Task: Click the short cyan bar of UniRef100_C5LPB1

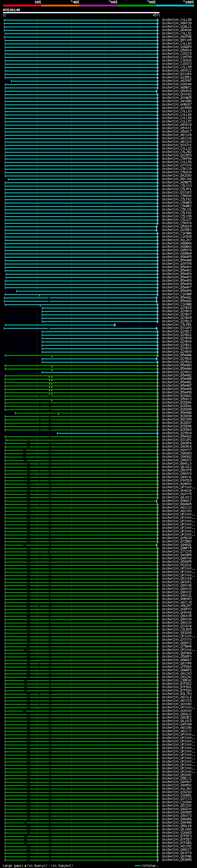Action: point(60,325)
